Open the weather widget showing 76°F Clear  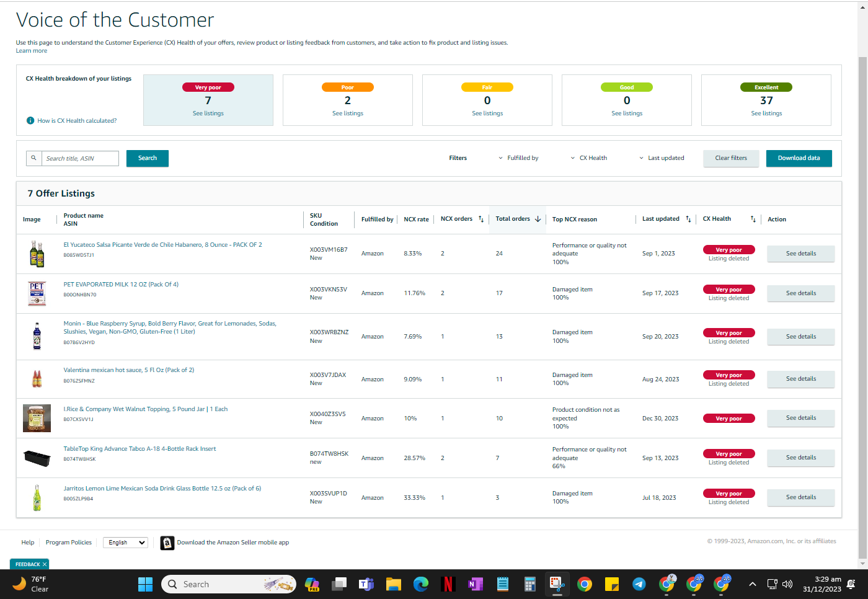click(31, 584)
